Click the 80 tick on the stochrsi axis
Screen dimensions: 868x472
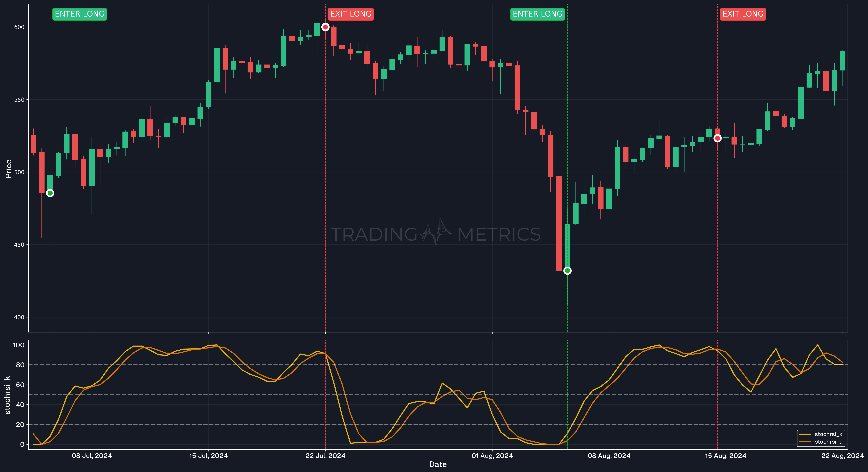pos(20,365)
